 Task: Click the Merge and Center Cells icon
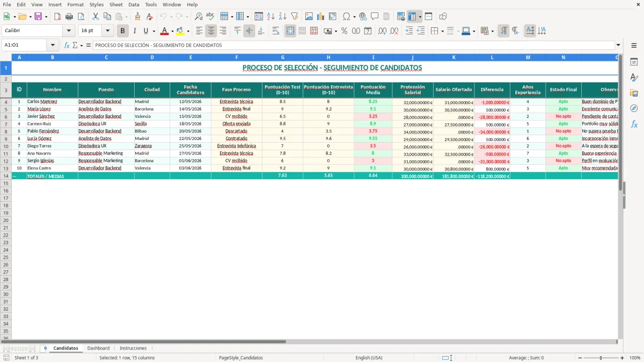coord(290,31)
